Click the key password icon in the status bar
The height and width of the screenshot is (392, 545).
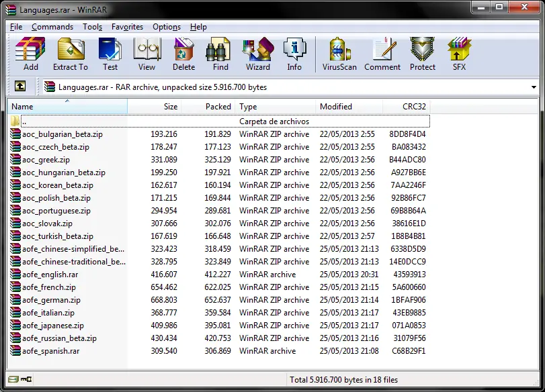coord(26,379)
